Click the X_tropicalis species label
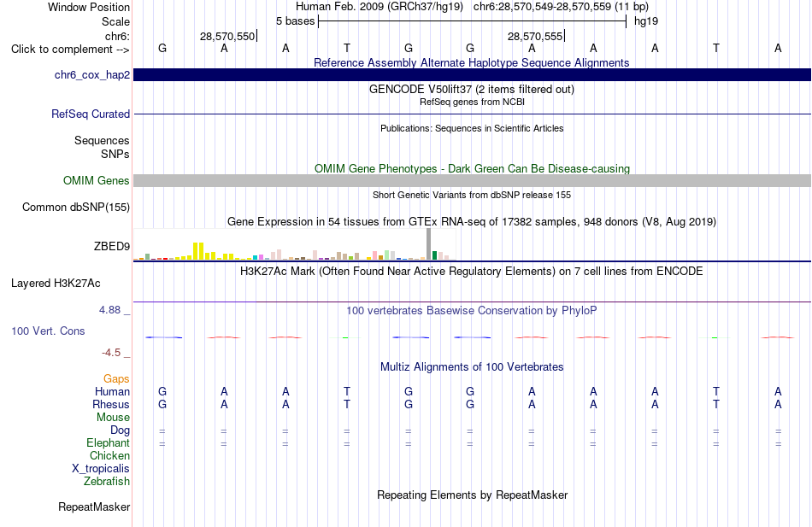 tap(101, 469)
